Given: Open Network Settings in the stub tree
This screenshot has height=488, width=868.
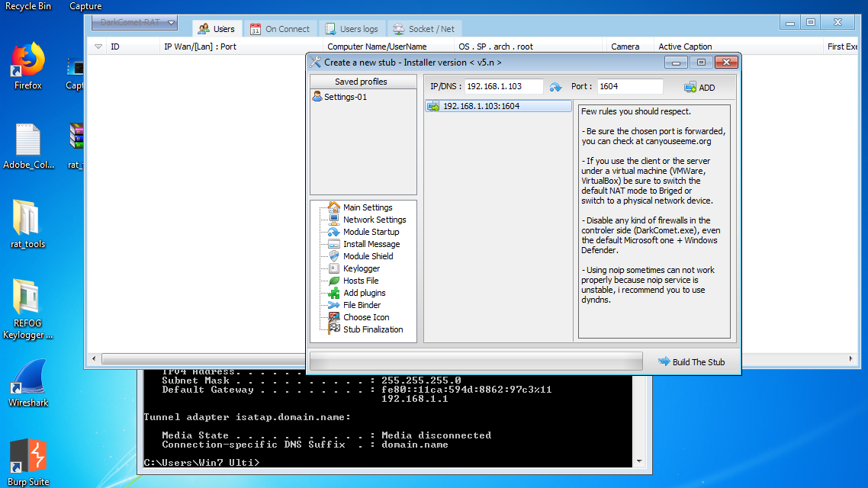Looking at the screenshot, I should coord(375,220).
